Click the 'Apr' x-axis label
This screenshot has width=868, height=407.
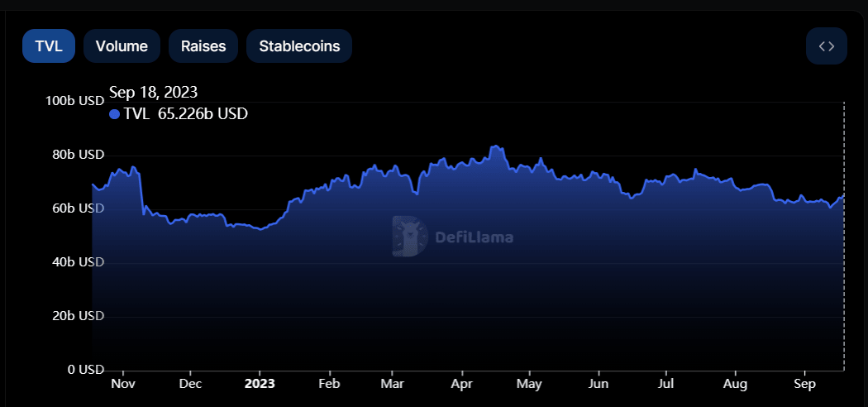click(461, 384)
